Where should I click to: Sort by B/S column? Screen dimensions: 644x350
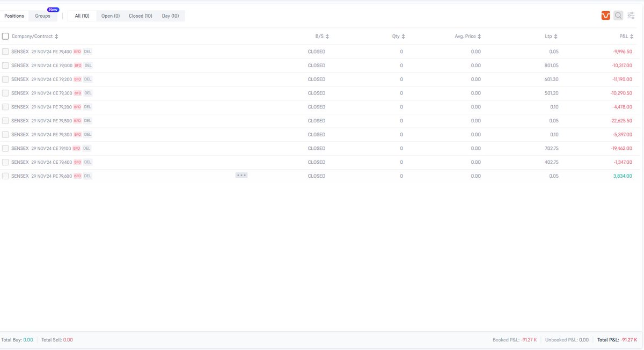tap(322, 37)
